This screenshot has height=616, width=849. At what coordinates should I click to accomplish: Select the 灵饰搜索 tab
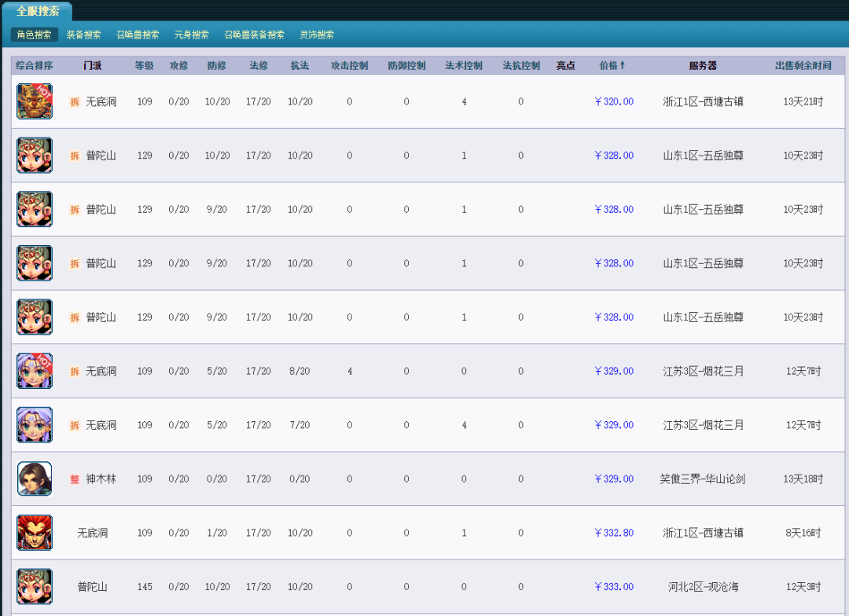(317, 35)
